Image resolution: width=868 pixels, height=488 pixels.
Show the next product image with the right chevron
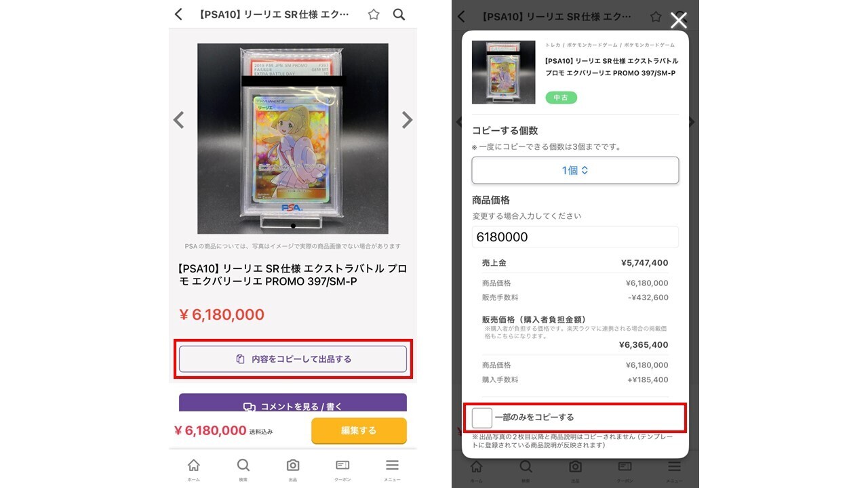pos(407,120)
